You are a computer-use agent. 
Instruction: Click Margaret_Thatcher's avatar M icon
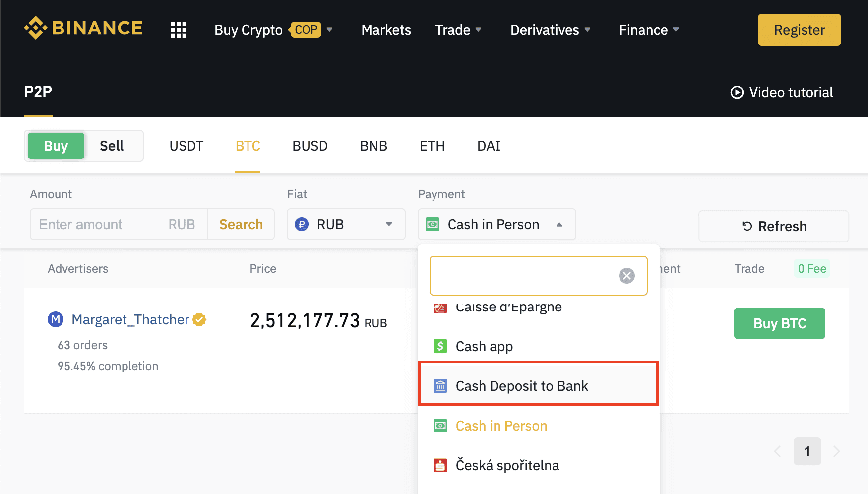(x=56, y=319)
